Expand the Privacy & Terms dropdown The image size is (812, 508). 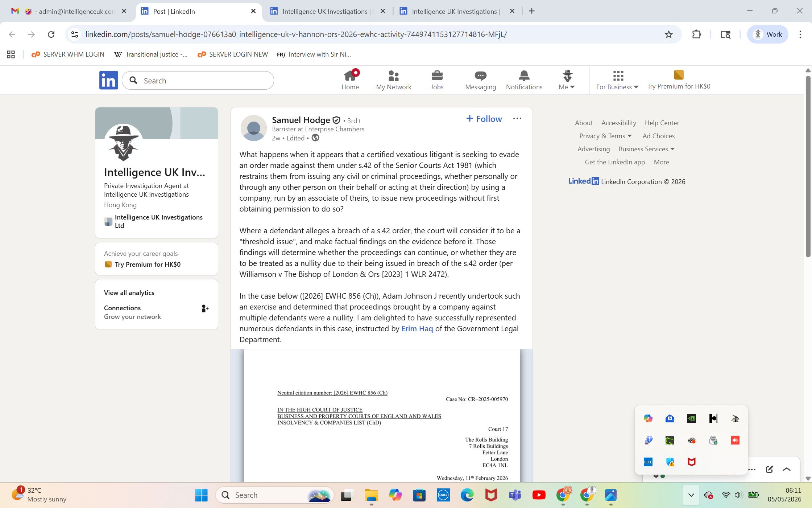605,136
